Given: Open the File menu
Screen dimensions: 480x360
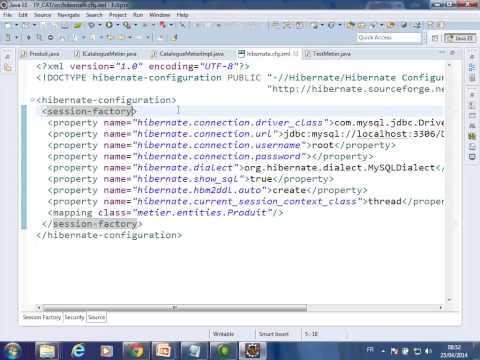Looking at the screenshot, I should [7, 15].
